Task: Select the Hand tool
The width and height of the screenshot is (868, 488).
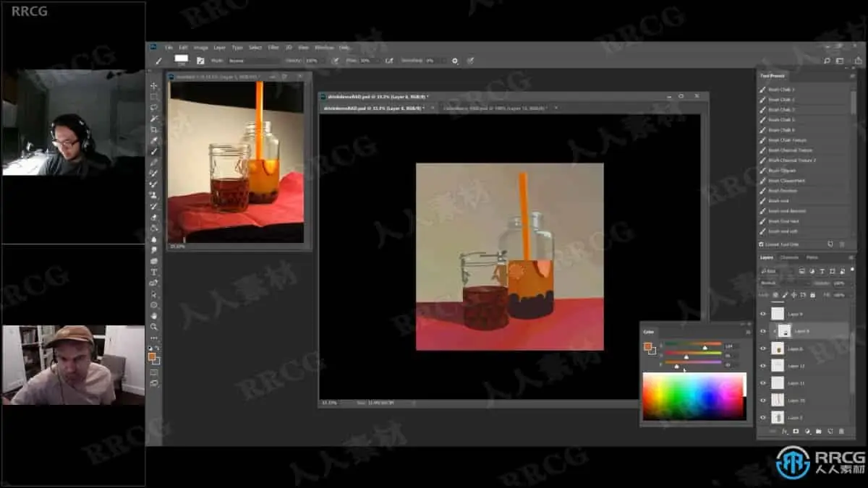Action: coord(154,316)
